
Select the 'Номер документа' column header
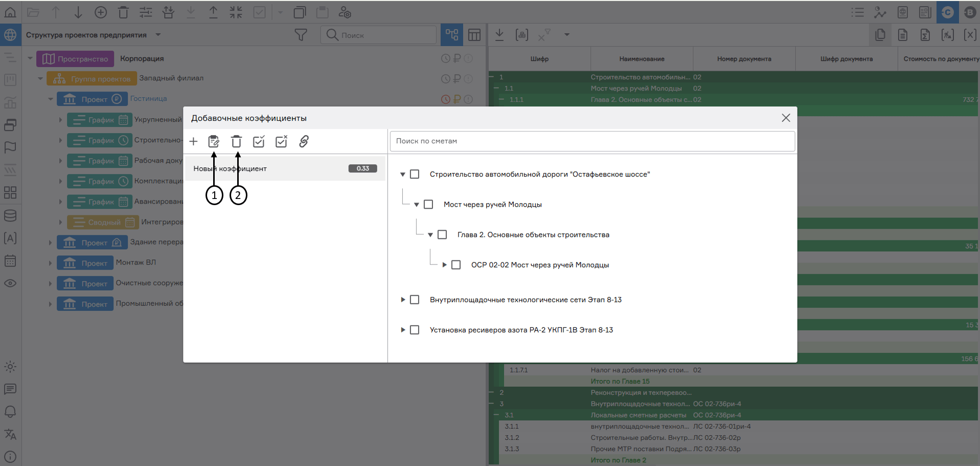click(744, 59)
